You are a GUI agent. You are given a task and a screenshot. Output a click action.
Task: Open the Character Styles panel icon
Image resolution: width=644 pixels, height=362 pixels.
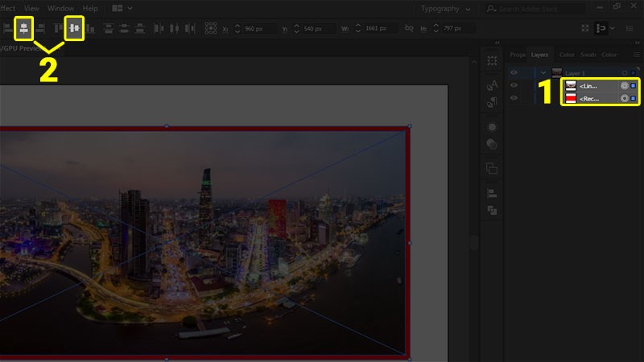tap(492, 85)
